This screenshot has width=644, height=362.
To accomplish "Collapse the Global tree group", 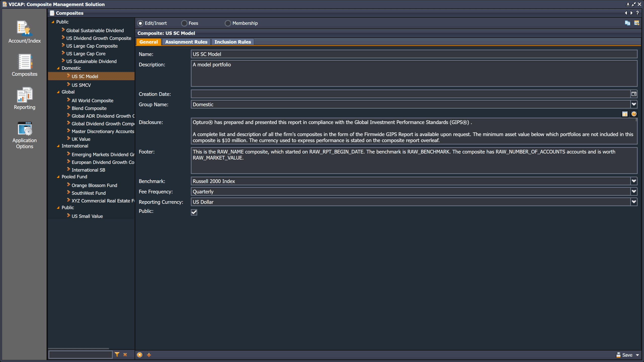I will point(58,92).
